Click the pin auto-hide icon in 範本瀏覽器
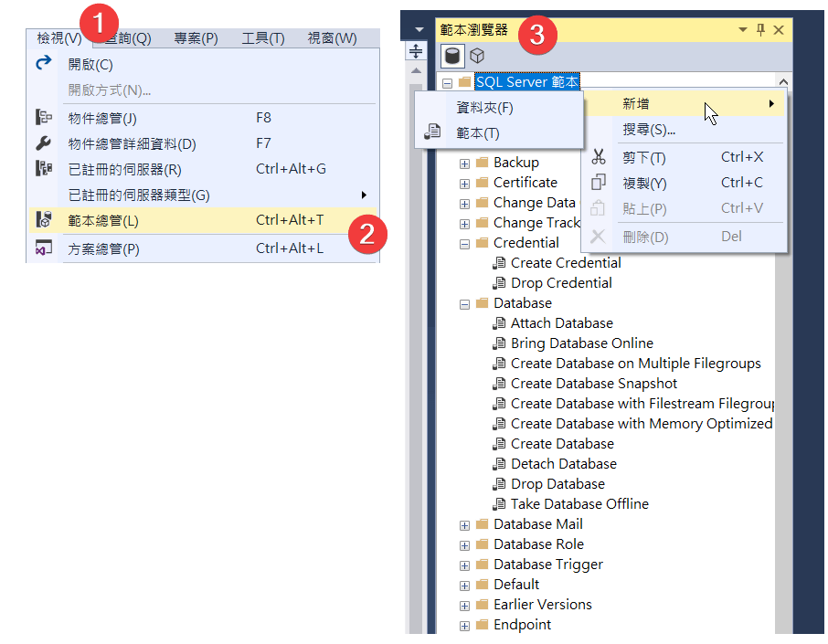Viewport: 828px width, 644px height. (x=760, y=30)
